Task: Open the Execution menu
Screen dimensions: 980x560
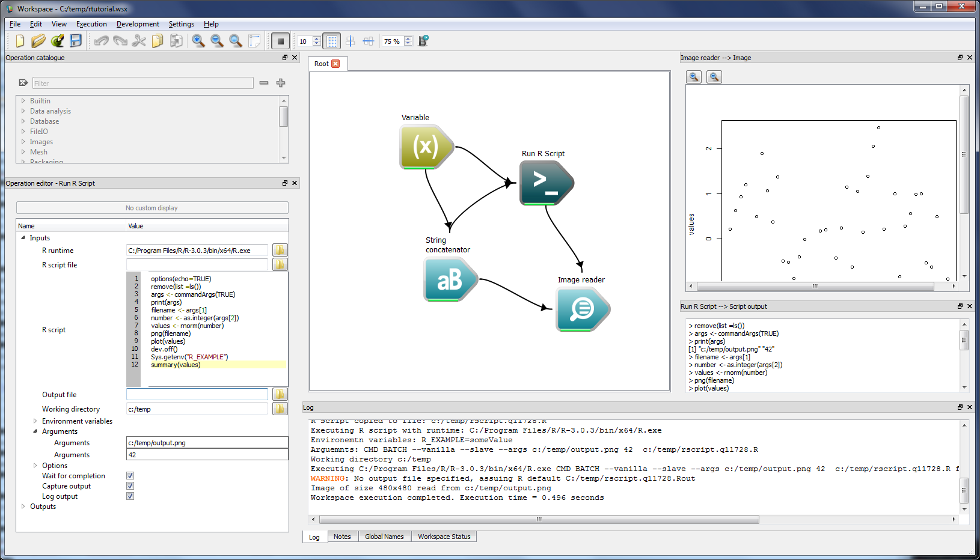Action: 91,24
